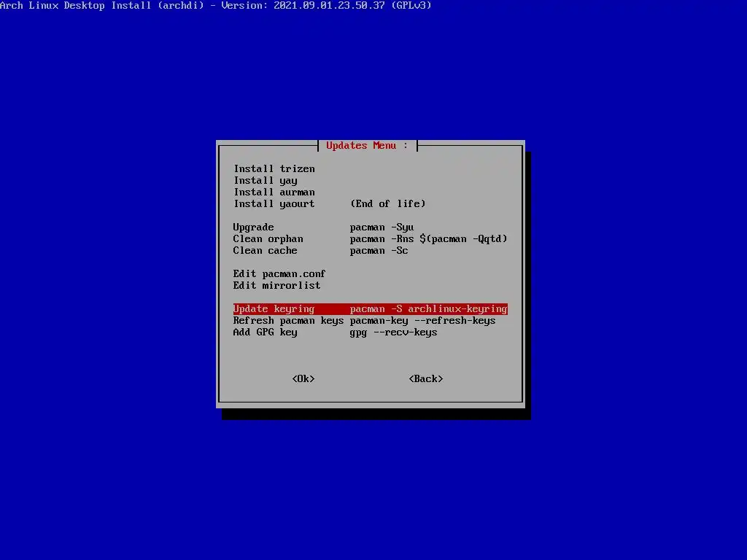Select the Clean orphan entry
This screenshot has height=560, width=747.
pyautogui.click(x=370, y=239)
